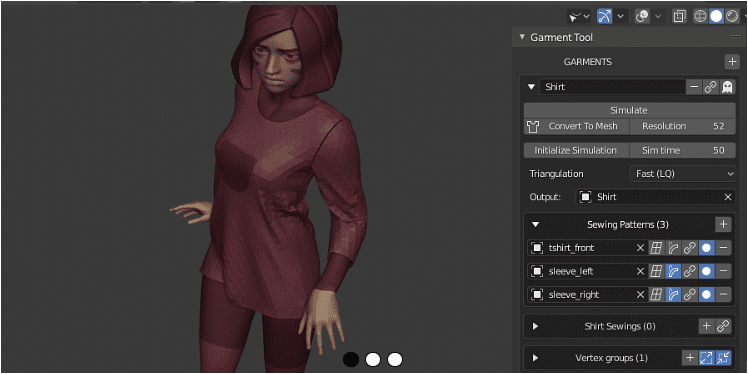Click grid icon on tshirt_front row
Image resolution: width=748 pixels, height=374 pixels.
pos(656,248)
